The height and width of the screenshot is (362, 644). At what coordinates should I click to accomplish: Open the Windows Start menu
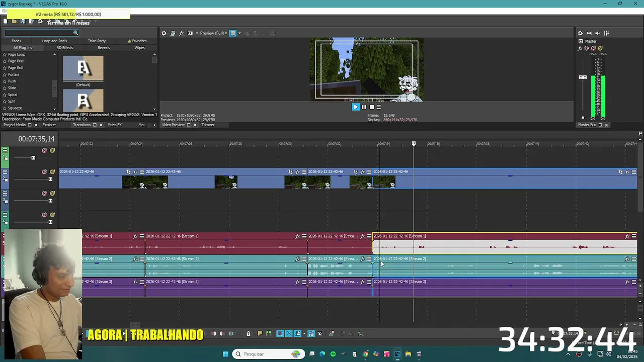[x=225, y=354]
